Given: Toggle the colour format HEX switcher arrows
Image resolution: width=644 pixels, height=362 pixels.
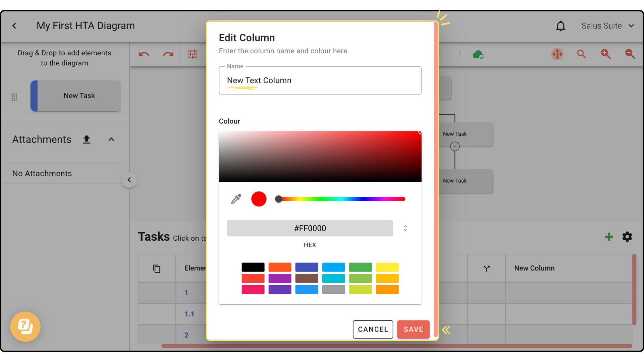Looking at the screenshot, I should pos(405,228).
